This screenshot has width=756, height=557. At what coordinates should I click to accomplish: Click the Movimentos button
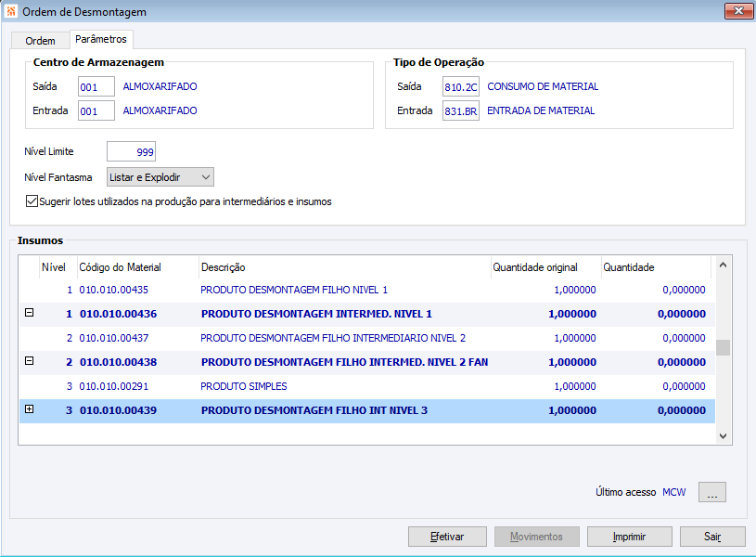(537, 537)
